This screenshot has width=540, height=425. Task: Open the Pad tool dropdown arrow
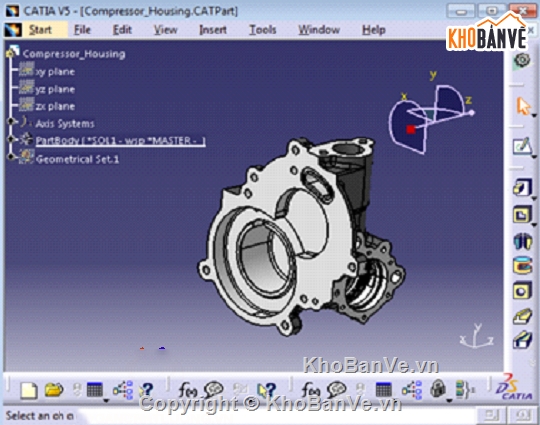click(x=534, y=199)
